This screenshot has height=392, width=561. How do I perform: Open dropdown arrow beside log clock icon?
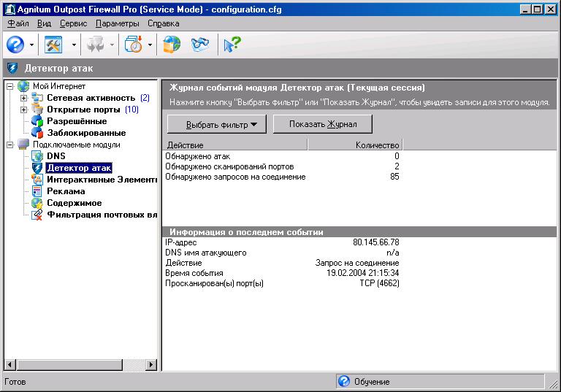click(150, 45)
